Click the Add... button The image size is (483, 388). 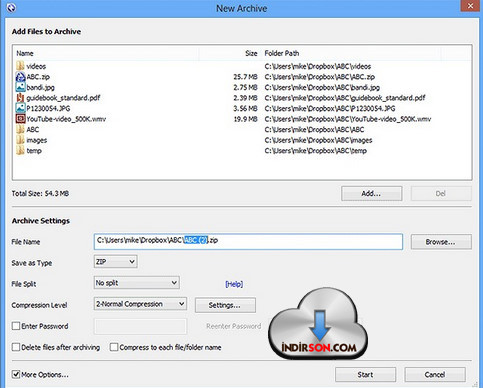(x=371, y=193)
